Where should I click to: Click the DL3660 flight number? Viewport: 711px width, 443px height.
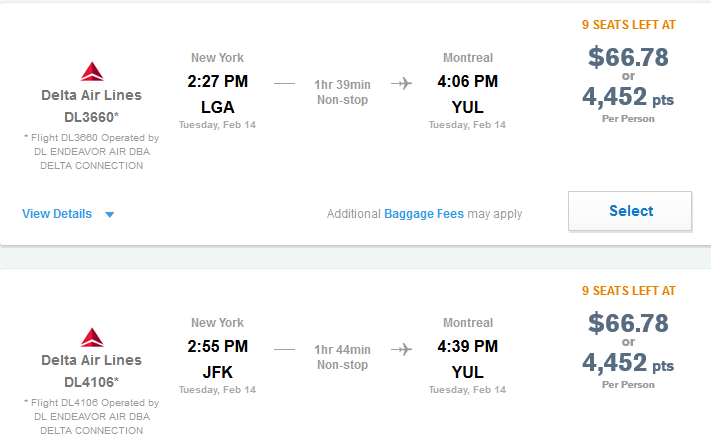click(92, 116)
